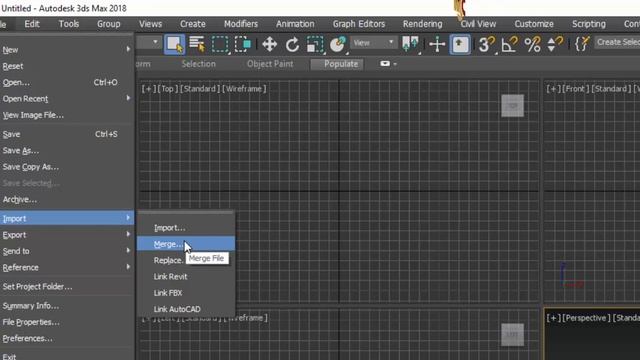
Task: Choose Set Project Folder... entry
Action: (x=67, y=287)
